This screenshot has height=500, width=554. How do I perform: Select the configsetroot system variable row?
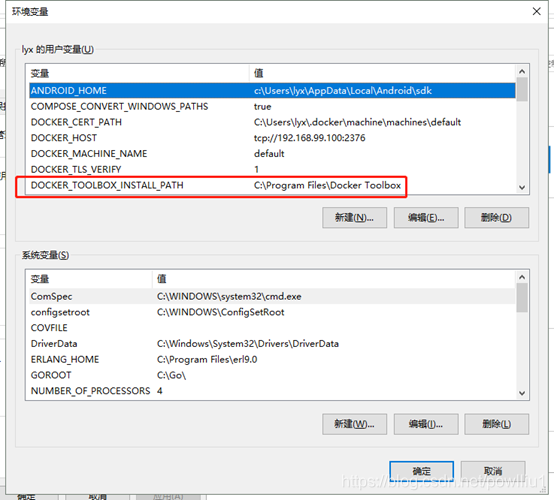(x=272, y=312)
